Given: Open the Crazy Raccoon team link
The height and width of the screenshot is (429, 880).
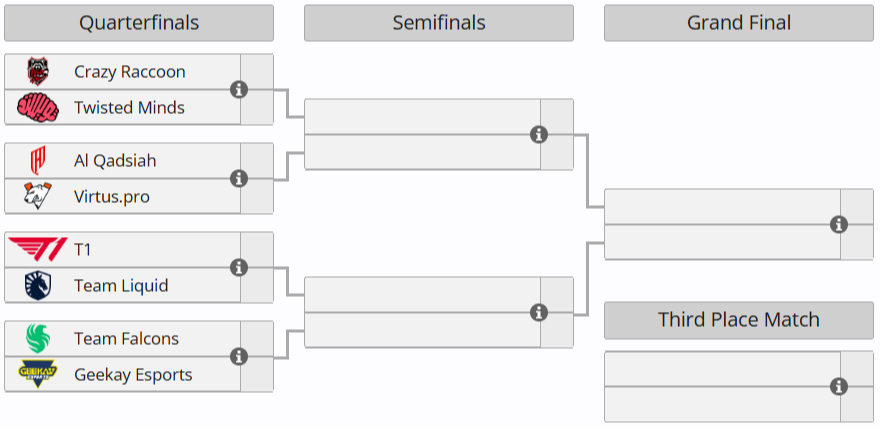Looking at the screenshot, I should (129, 72).
